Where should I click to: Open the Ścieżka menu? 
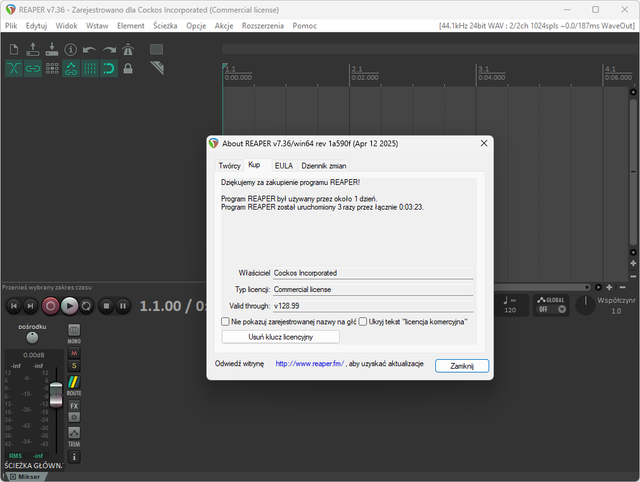165,26
